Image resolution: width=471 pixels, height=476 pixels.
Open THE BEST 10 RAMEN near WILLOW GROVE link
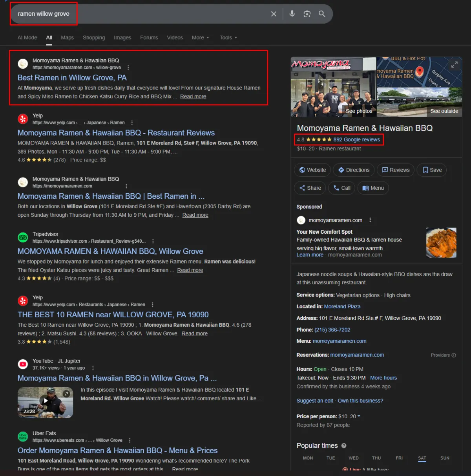click(113, 315)
